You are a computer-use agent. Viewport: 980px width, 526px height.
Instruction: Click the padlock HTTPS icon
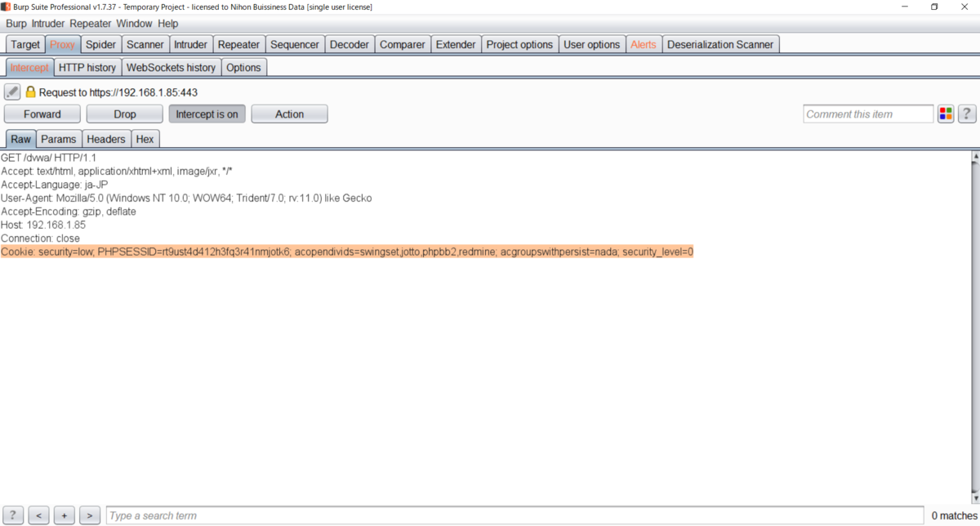tap(30, 92)
